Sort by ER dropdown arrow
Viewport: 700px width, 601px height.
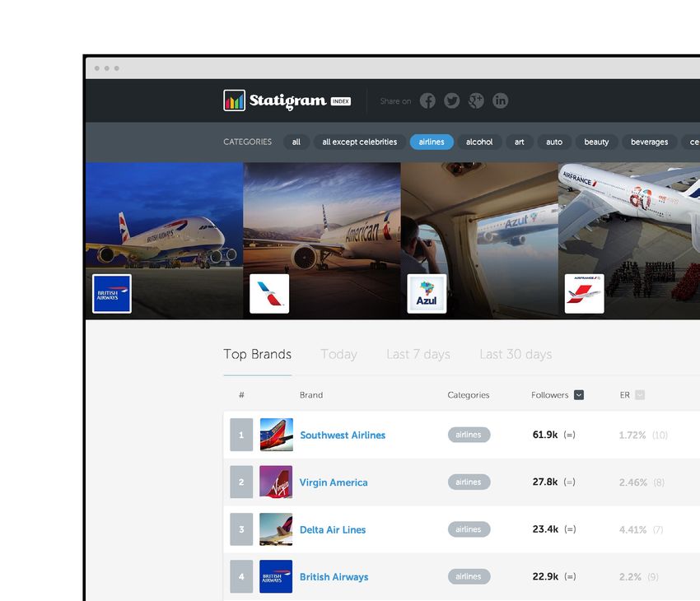(x=640, y=395)
